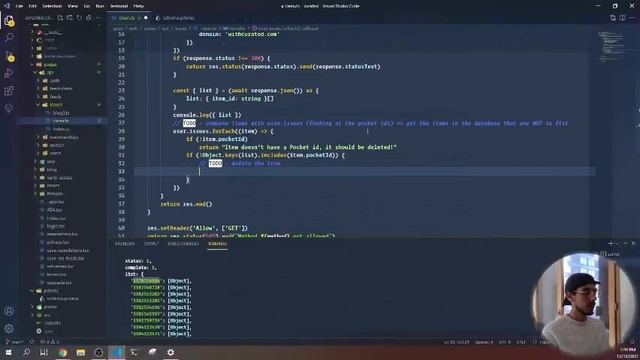Click the UTF-8 encoding status item

tap(505, 342)
